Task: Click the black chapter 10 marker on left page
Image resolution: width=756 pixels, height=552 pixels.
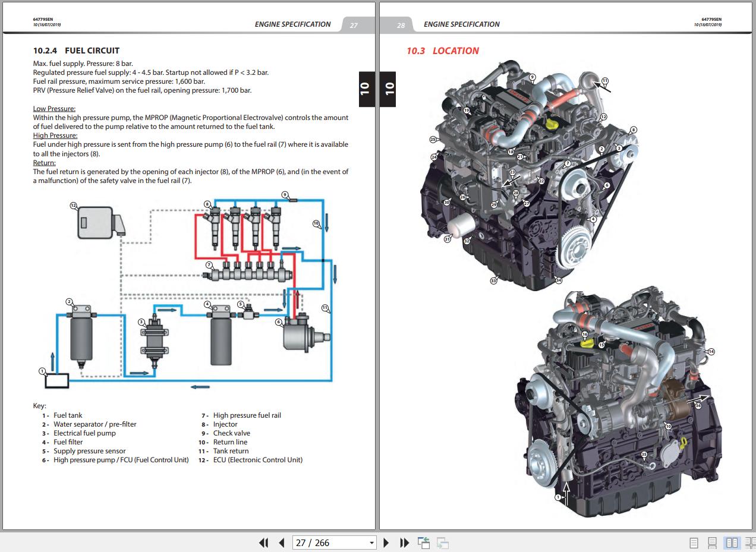Action: click(x=365, y=89)
